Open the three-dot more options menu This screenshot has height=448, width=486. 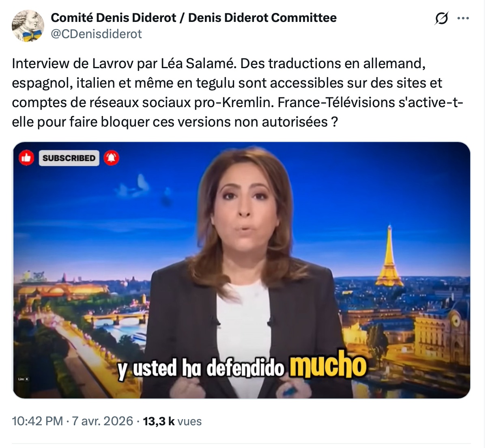[463, 18]
